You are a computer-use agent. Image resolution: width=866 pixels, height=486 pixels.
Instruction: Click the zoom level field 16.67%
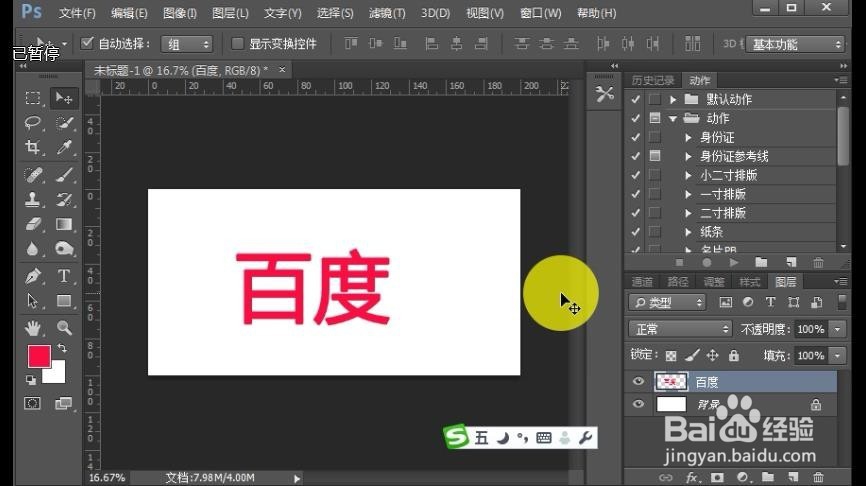click(x=107, y=478)
